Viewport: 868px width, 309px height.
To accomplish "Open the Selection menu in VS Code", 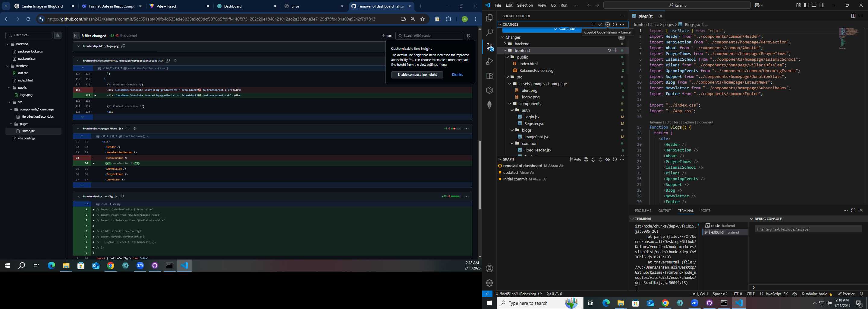I will click(525, 5).
